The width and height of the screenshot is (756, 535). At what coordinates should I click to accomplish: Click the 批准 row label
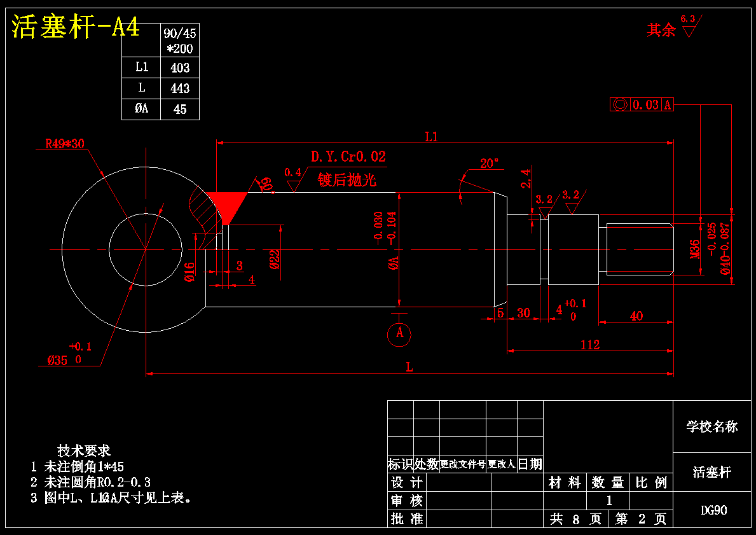pos(407,518)
